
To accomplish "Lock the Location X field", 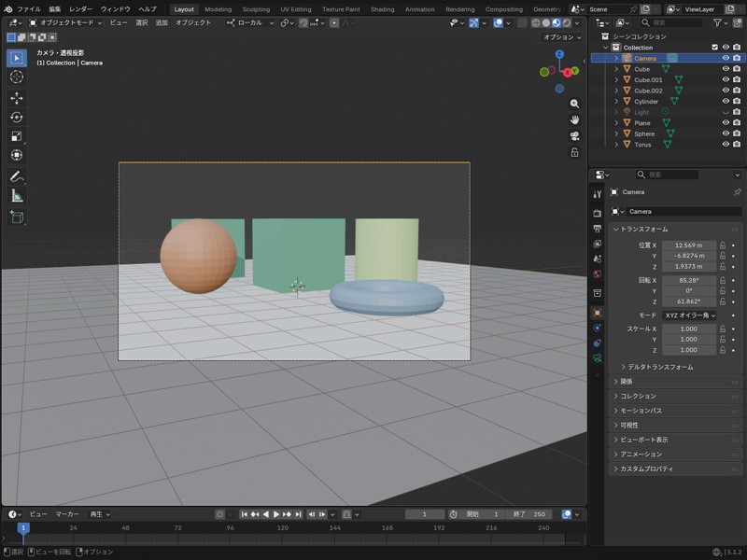I will pyautogui.click(x=723, y=245).
